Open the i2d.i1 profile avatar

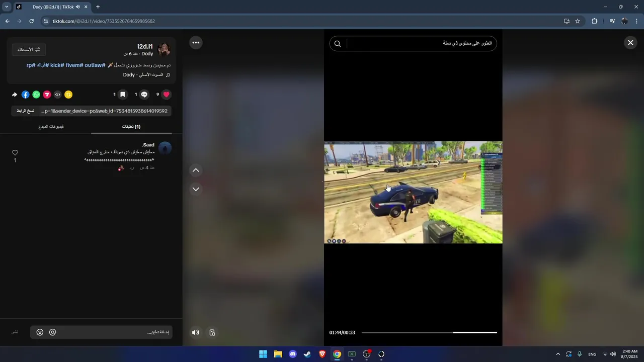[x=164, y=49]
